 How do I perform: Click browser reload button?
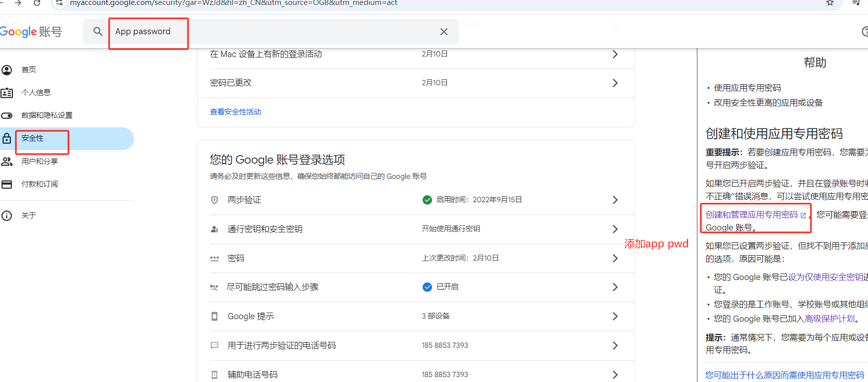click(37, 3)
